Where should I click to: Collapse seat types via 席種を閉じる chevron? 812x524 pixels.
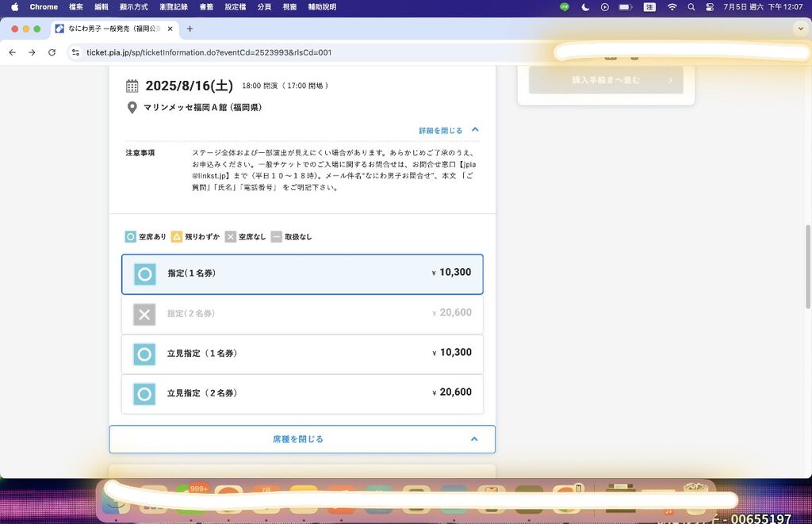474,438
